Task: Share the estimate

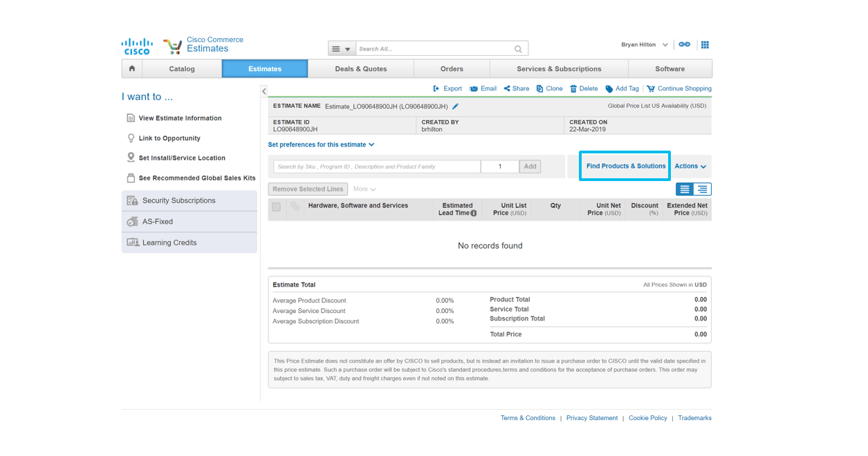Action: click(517, 88)
